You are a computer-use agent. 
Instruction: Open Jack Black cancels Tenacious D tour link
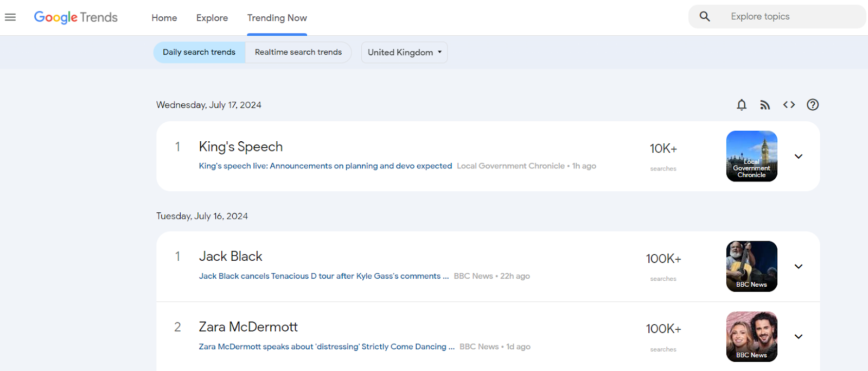tap(324, 276)
